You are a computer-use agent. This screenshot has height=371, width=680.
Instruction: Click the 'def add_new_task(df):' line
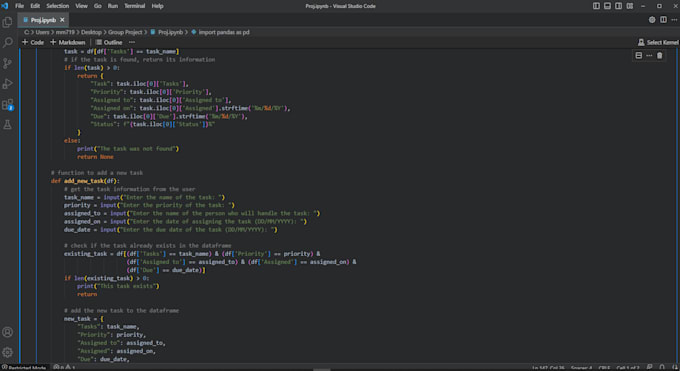(85, 181)
